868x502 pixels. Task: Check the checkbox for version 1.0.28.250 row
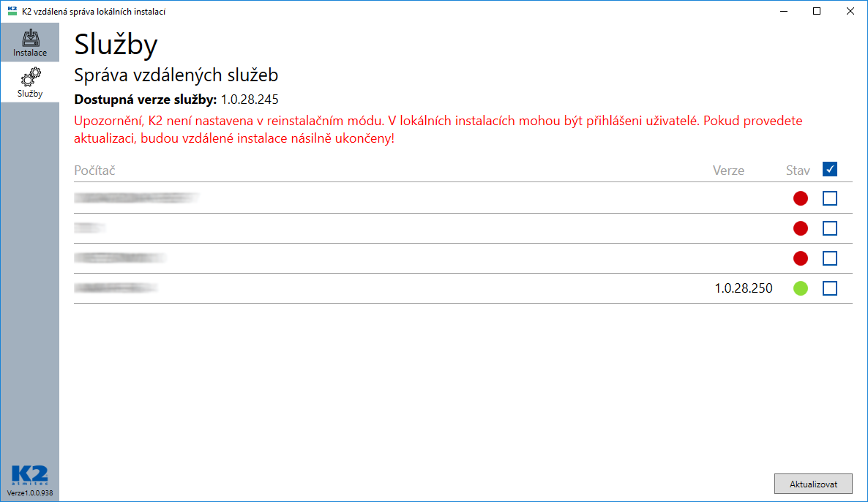point(829,288)
